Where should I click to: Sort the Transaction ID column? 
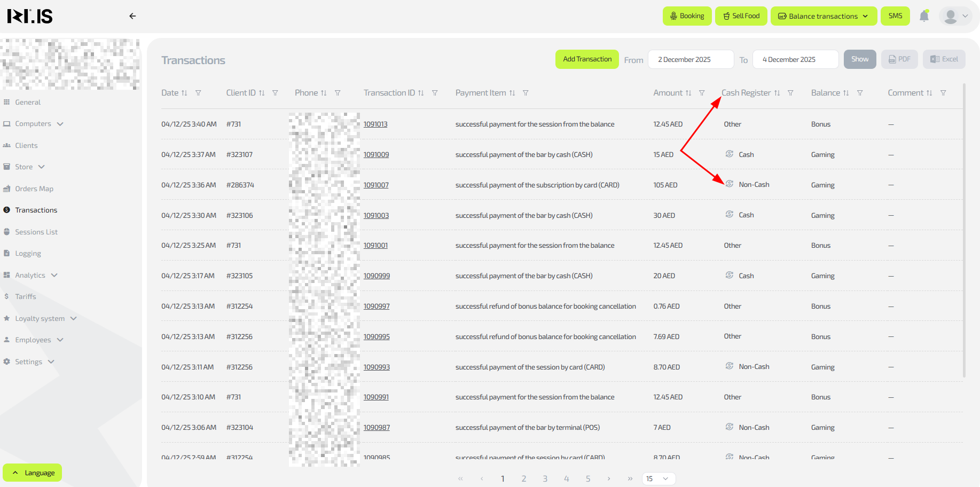421,93
